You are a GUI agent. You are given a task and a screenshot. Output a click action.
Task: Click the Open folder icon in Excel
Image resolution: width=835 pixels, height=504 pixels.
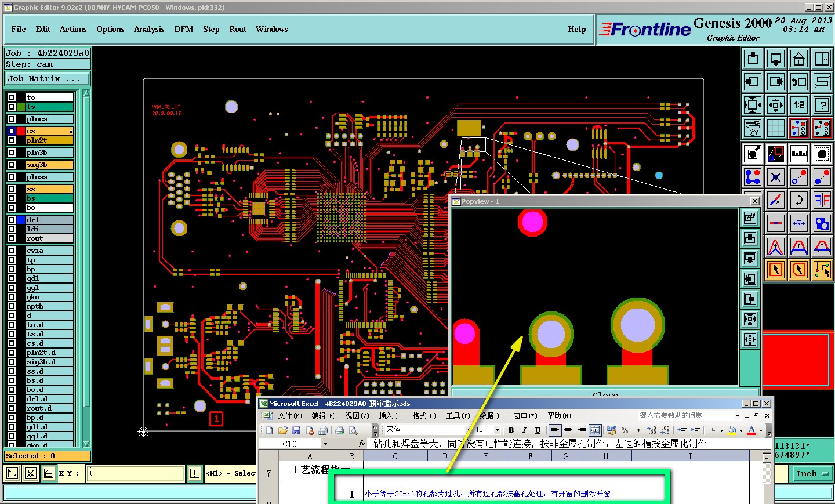click(283, 430)
